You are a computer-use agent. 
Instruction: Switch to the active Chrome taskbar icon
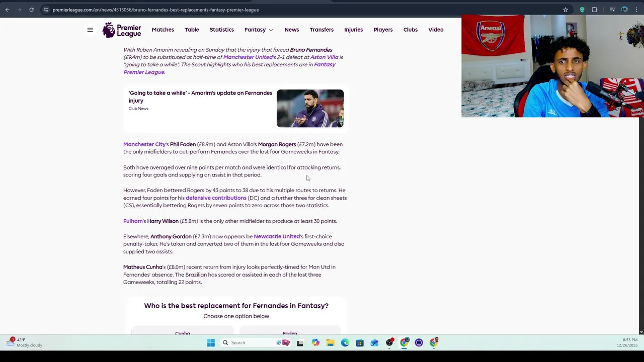coord(404,343)
